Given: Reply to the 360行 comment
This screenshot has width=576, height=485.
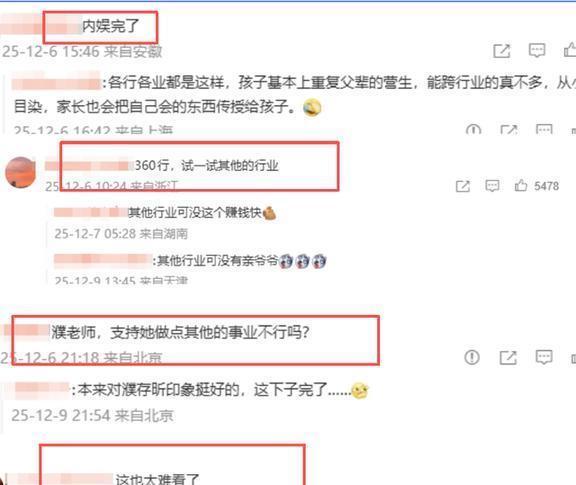Looking at the screenshot, I should click(x=492, y=186).
